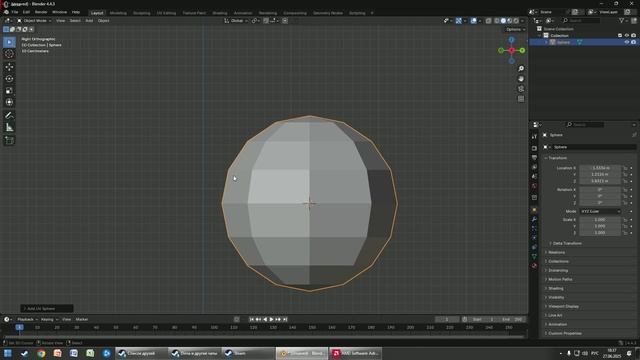Click the pan hand viewport icon
Viewport: 640px width, 360px height.
tap(521, 79)
